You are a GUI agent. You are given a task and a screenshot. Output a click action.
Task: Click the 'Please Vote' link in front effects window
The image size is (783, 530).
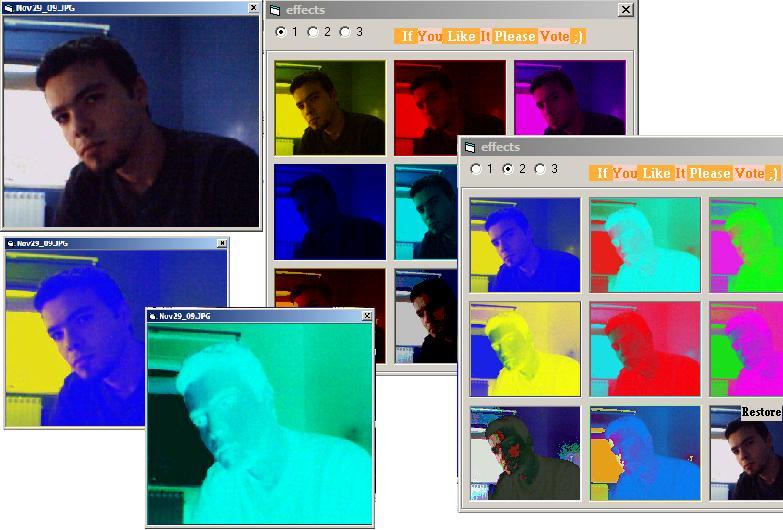[x=726, y=173]
